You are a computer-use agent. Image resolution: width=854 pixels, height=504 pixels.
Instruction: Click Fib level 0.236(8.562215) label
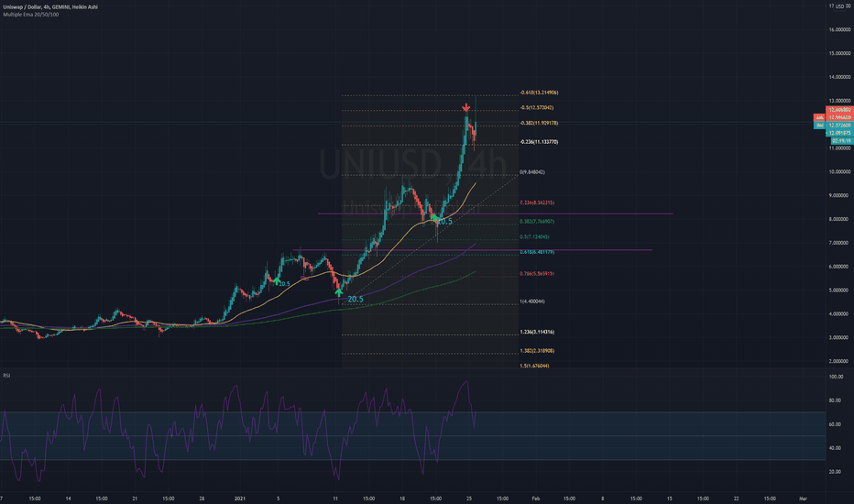(537, 203)
